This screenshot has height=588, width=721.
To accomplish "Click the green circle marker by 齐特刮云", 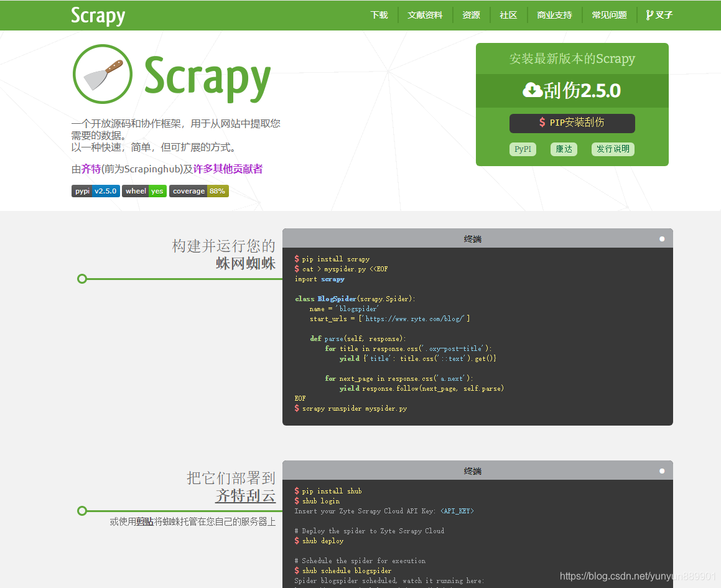I will 82,511.
